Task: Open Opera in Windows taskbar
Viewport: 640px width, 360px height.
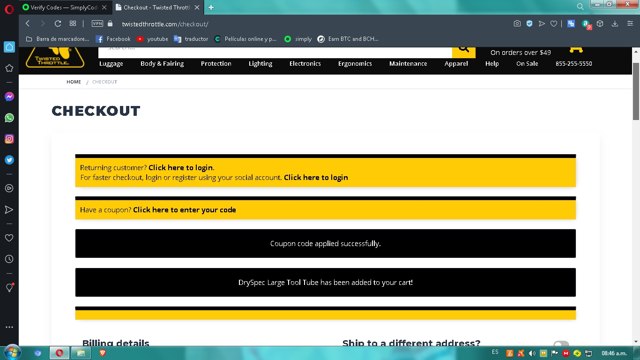Action: click(59, 353)
